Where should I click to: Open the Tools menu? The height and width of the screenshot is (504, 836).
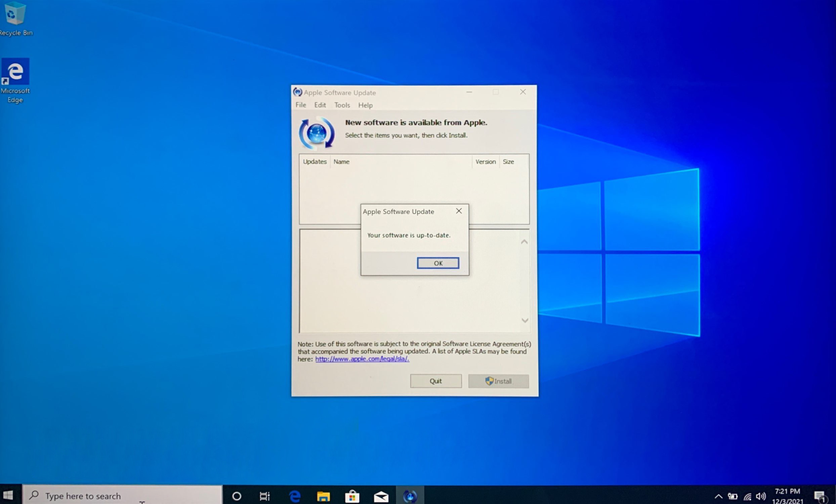[x=341, y=105]
